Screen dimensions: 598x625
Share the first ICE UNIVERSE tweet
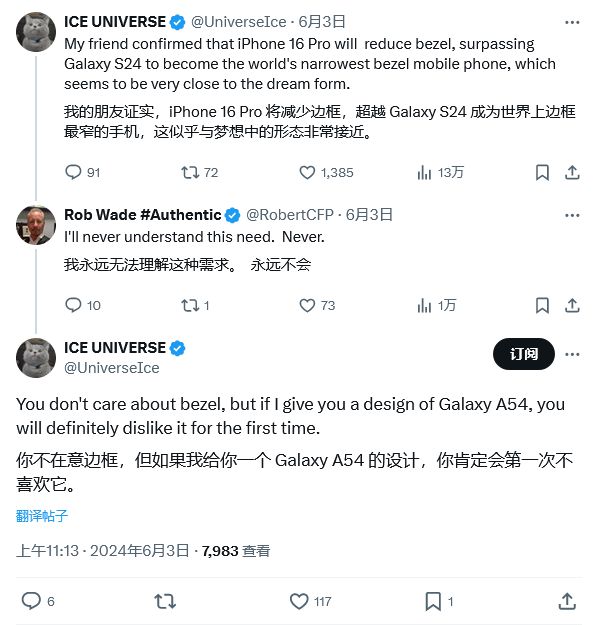[572, 172]
